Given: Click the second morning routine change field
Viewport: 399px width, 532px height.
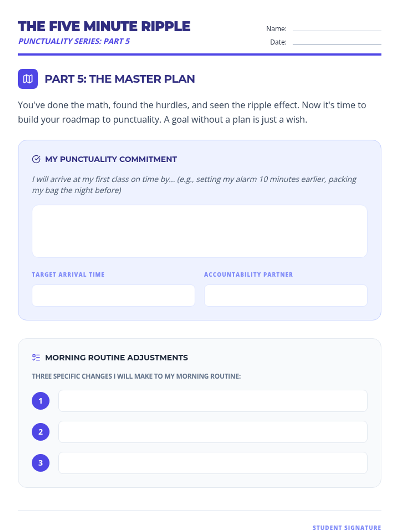Looking at the screenshot, I should click(x=213, y=432).
